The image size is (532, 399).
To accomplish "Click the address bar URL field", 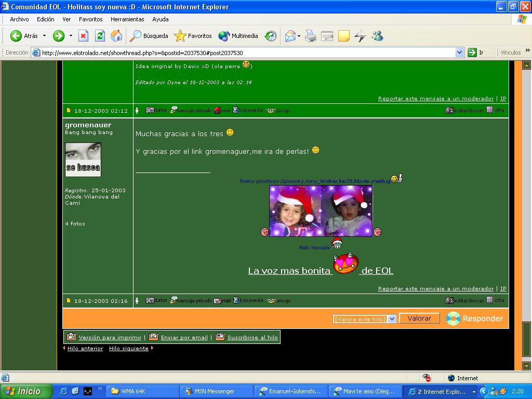I will [243, 52].
